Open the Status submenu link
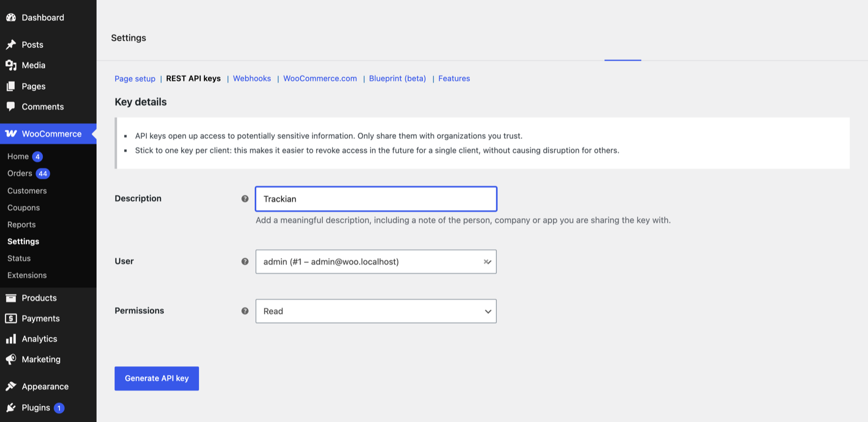 pyautogui.click(x=19, y=258)
